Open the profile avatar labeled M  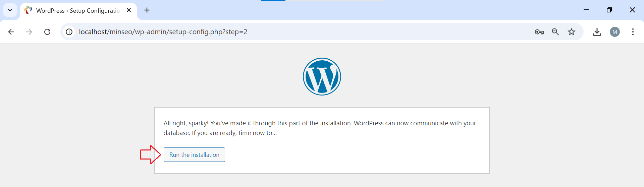614,32
